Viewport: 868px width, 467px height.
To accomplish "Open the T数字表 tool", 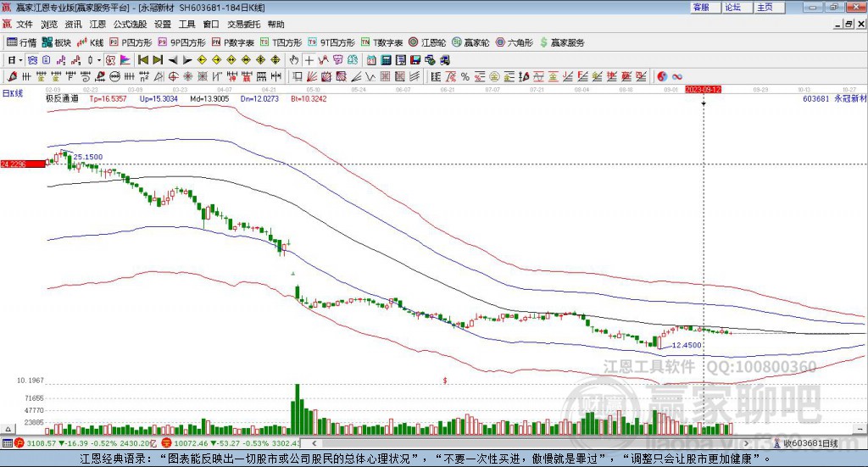I will tap(382, 42).
